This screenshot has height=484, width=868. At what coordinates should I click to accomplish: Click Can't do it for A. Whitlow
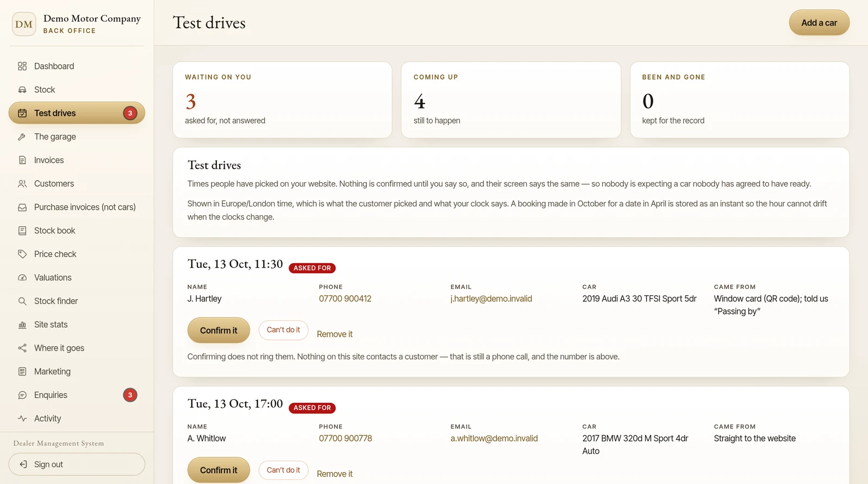283,470
